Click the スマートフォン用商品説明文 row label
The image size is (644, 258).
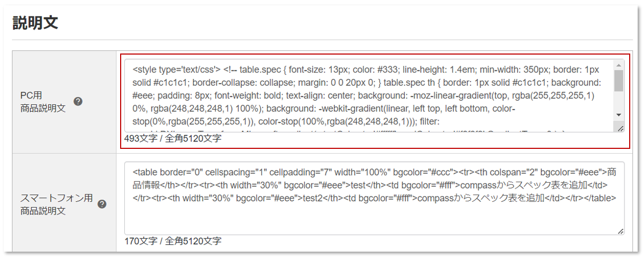56,204
